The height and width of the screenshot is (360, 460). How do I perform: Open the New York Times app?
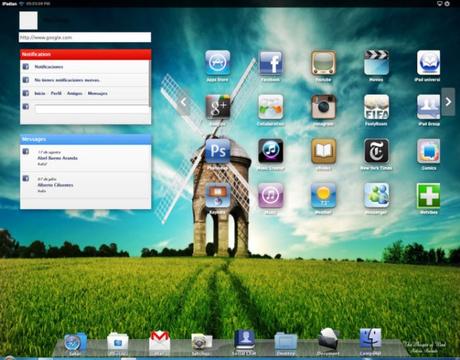(376, 151)
